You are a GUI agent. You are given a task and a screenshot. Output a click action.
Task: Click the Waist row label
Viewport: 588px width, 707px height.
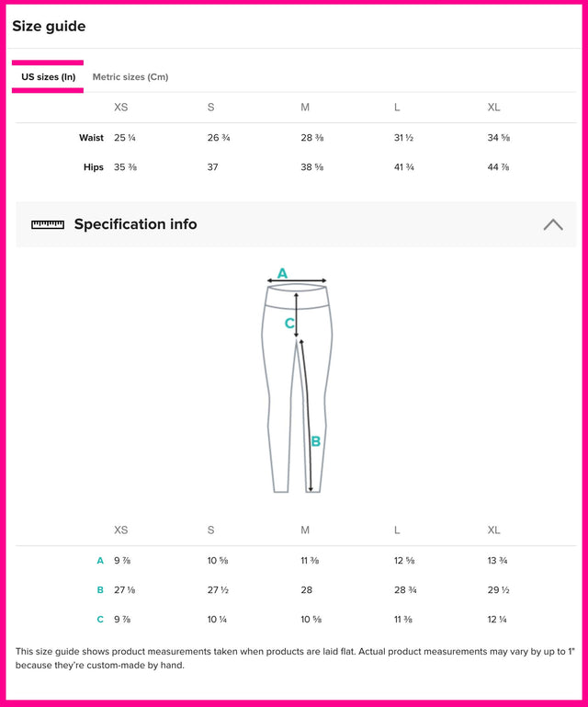click(x=91, y=138)
